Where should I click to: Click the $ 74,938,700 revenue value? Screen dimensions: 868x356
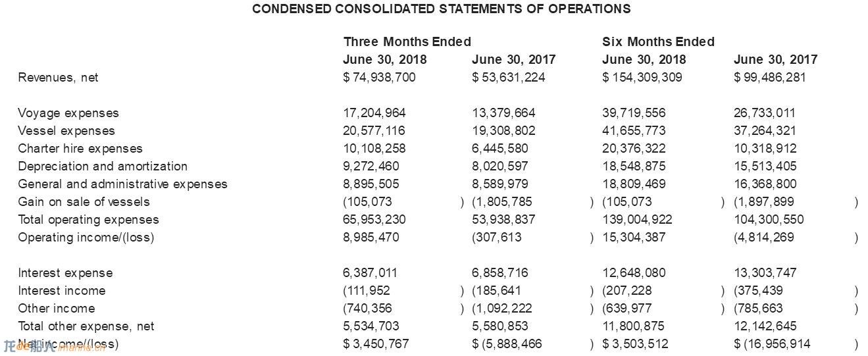379,78
